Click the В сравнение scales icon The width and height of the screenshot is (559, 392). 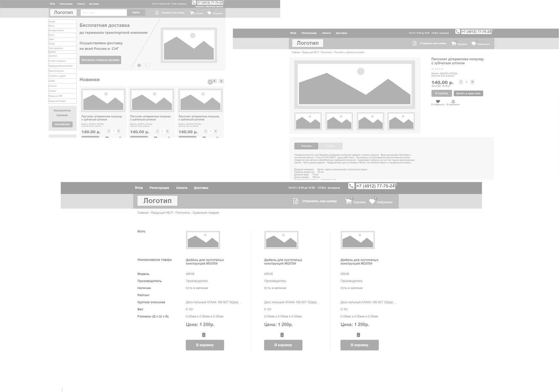(x=453, y=102)
